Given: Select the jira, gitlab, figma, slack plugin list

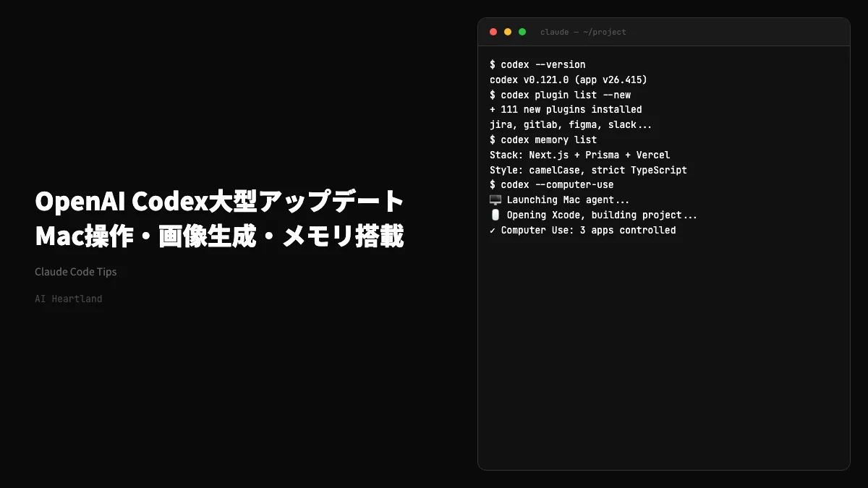Looking at the screenshot, I should tap(571, 124).
